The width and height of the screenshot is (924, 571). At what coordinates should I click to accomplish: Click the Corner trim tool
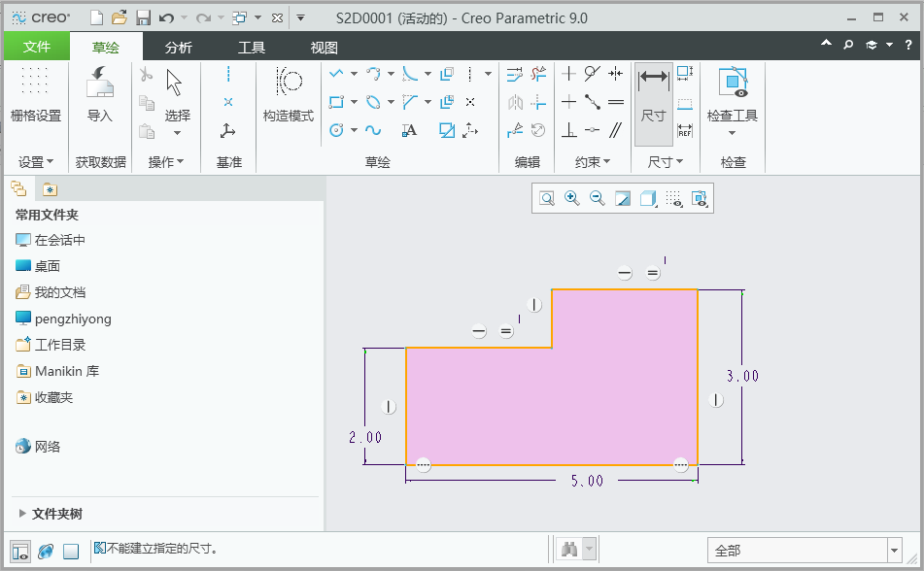[x=538, y=102]
